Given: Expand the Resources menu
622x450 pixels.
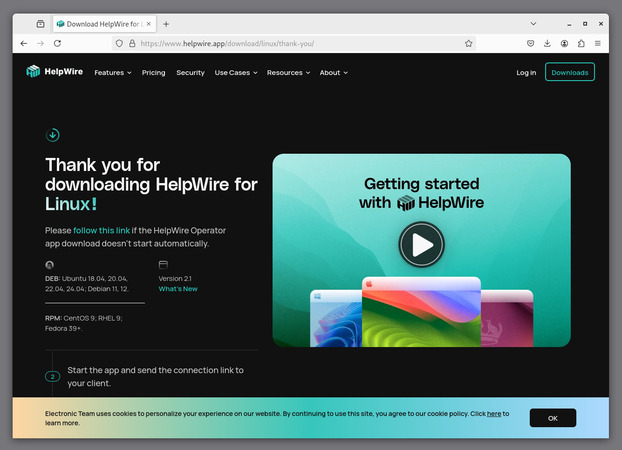Looking at the screenshot, I should tap(288, 73).
